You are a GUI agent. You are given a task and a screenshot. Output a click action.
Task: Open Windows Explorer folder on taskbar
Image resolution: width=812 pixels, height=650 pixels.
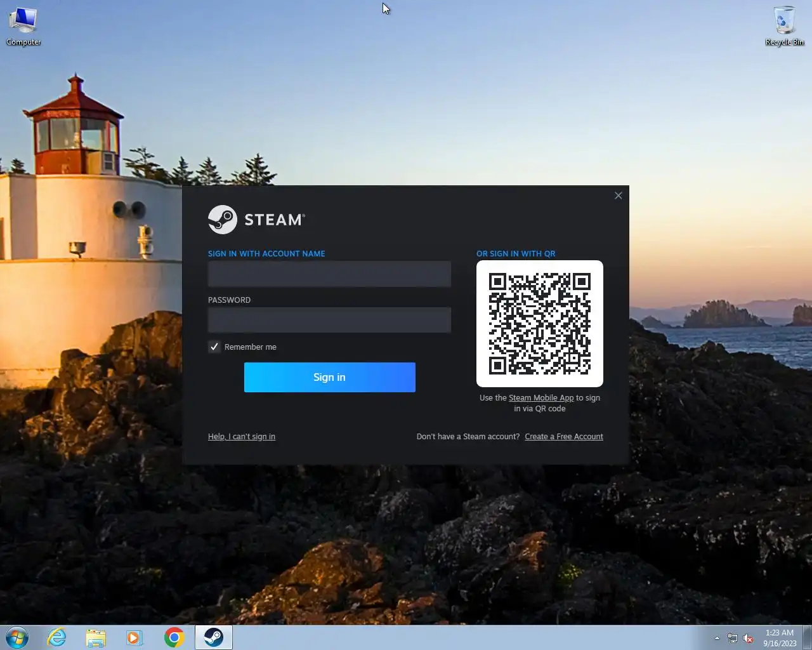point(96,637)
